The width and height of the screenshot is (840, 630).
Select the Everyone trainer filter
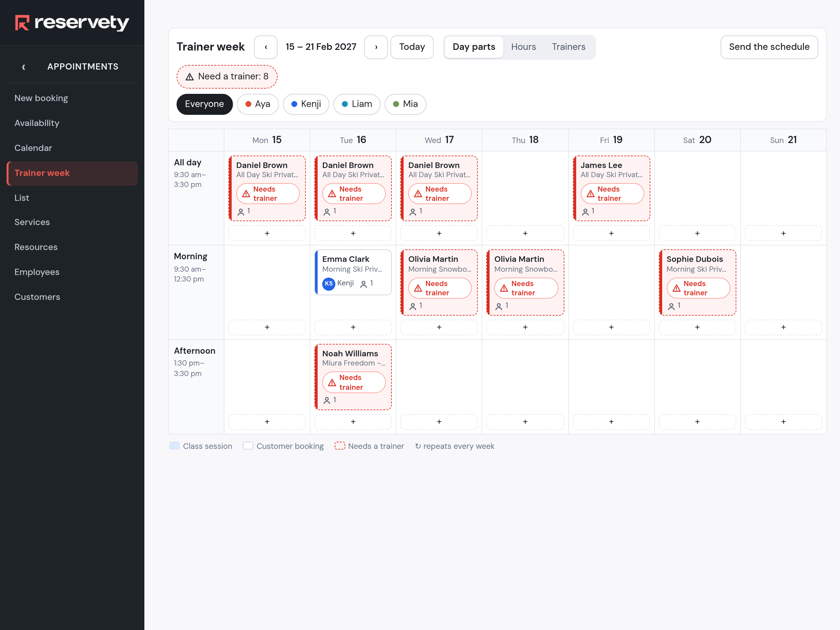204,104
